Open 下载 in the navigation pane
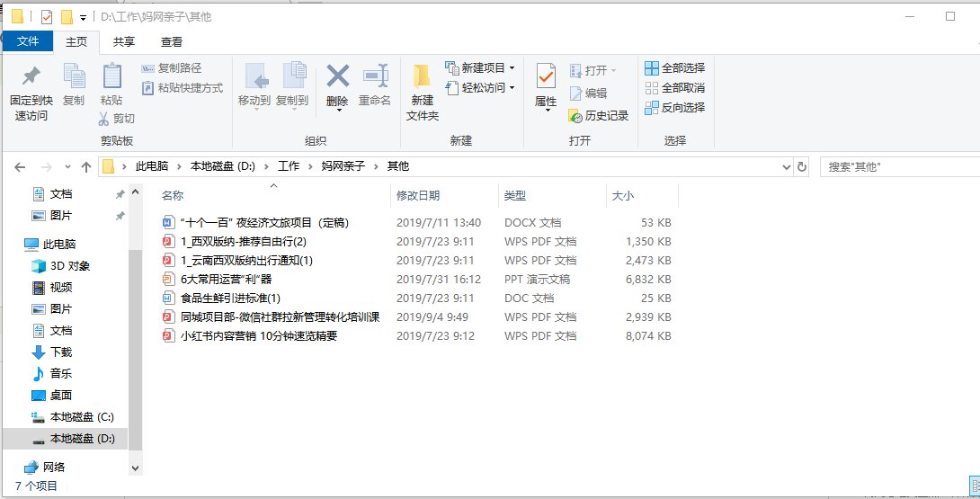The image size is (980, 499). (x=52, y=352)
